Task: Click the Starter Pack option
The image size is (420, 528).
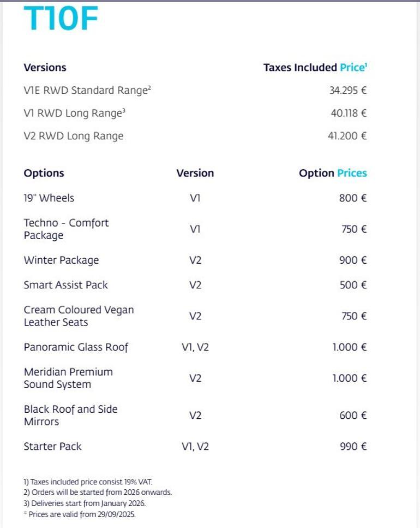Action: tap(52, 446)
